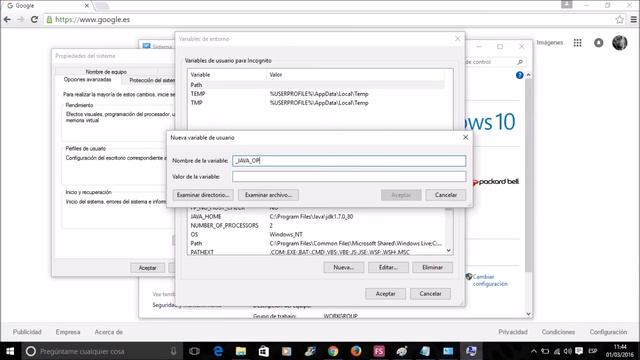Switch to the Protección del sistema tab
The height and width of the screenshot is (360, 640).
(152, 80)
